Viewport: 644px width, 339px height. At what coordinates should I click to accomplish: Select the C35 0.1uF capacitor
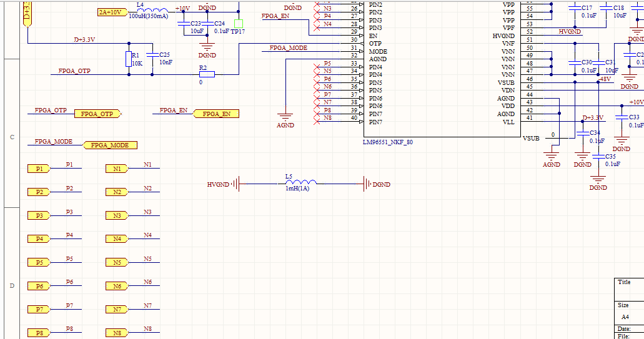coord(598,156)
